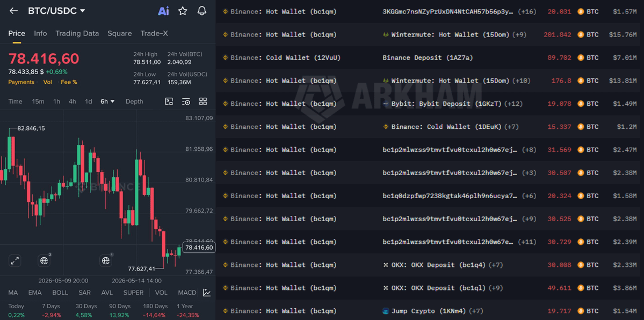
Task: Toggle the VOL sub-indicator
Action: 161,293
